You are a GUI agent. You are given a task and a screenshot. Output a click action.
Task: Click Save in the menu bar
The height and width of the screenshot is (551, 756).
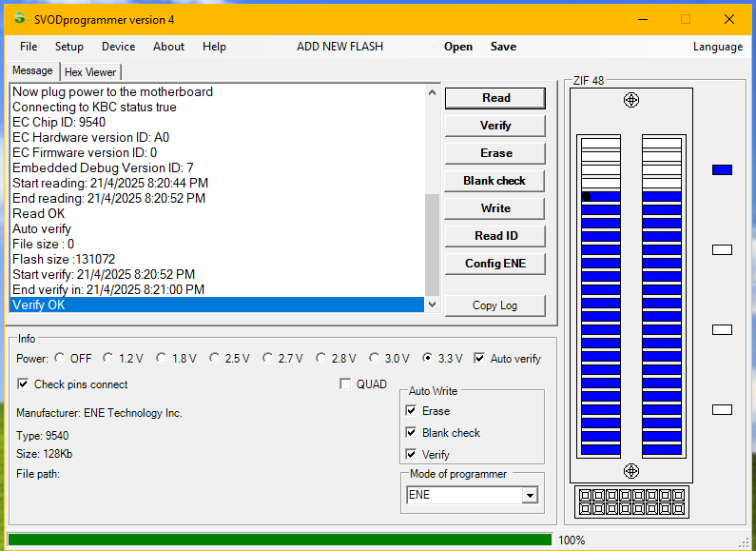pos(503,47)
